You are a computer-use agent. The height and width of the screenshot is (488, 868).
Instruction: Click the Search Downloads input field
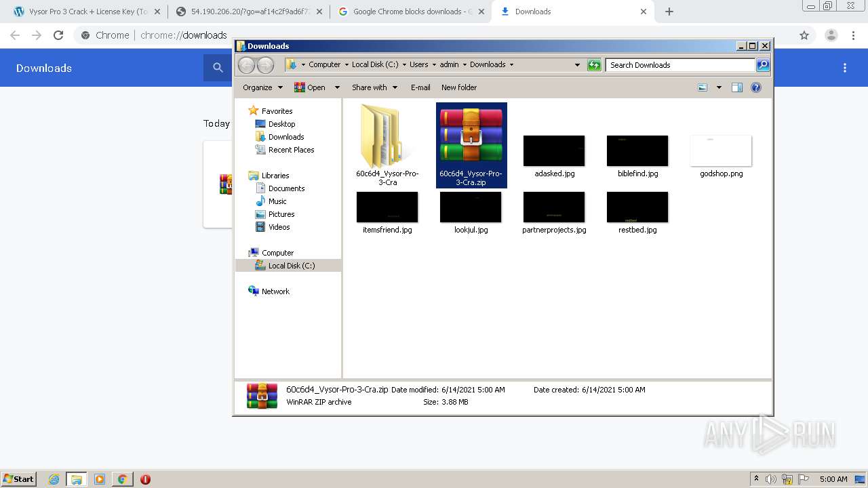(680, 65)
